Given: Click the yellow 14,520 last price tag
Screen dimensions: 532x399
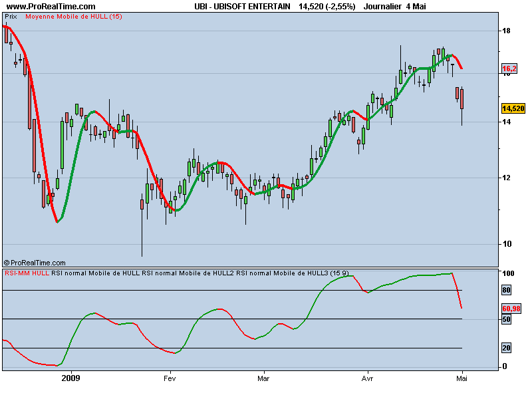Looking at the screenshot, I should coord(513,108).
